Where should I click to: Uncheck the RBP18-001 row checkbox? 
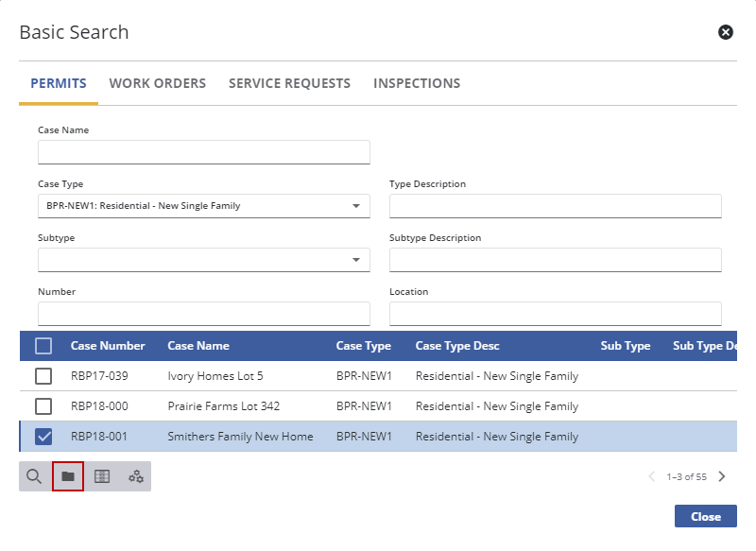point(43,437)
